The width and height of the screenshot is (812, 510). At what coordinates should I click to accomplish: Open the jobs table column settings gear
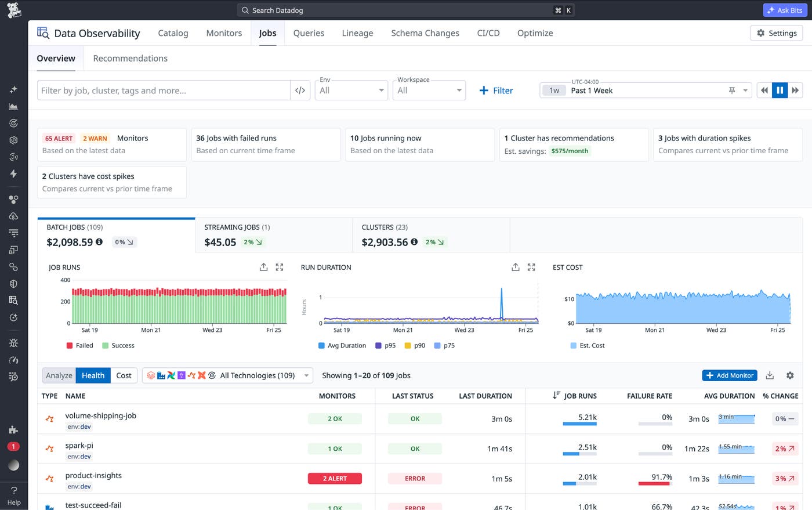[790, 375]
